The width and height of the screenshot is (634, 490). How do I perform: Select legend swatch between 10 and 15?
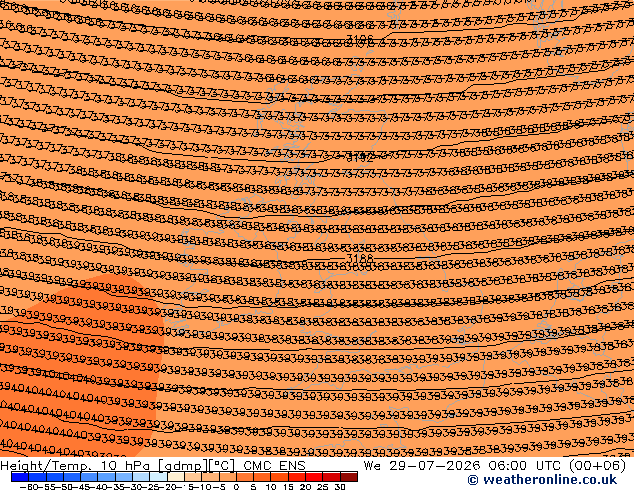click(280, 477)
